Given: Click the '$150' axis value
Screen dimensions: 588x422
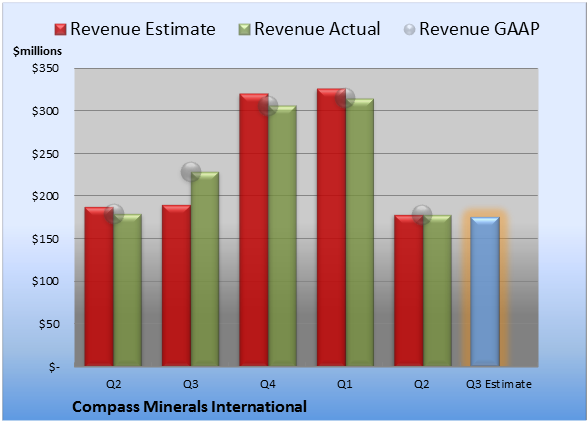Looking at the screenshot, I should pyautogui.click(x=45, y=239).
